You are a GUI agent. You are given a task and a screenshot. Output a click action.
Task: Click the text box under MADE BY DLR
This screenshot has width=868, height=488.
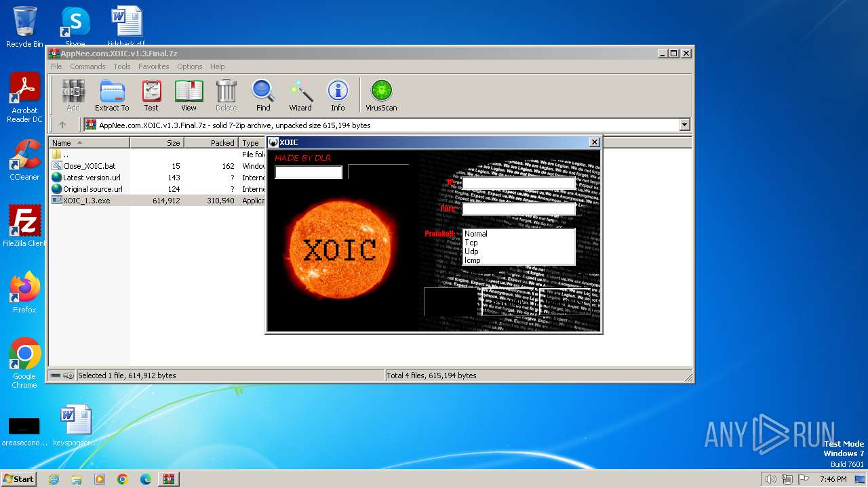(x=309, y=173)
